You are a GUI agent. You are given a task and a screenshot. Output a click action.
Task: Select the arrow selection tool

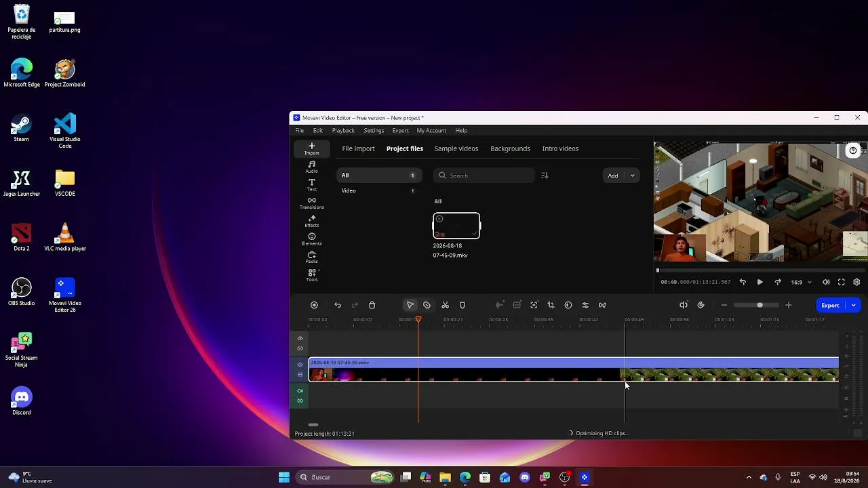(410, 305)
